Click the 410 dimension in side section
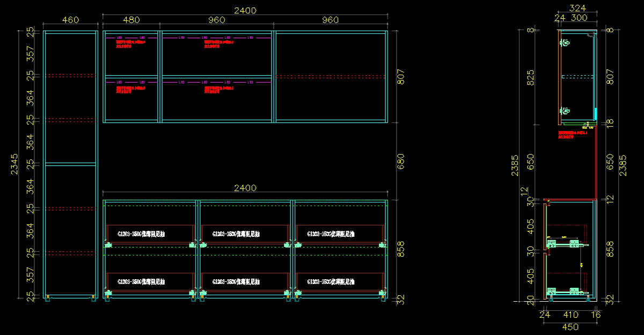 click(570, 315)
